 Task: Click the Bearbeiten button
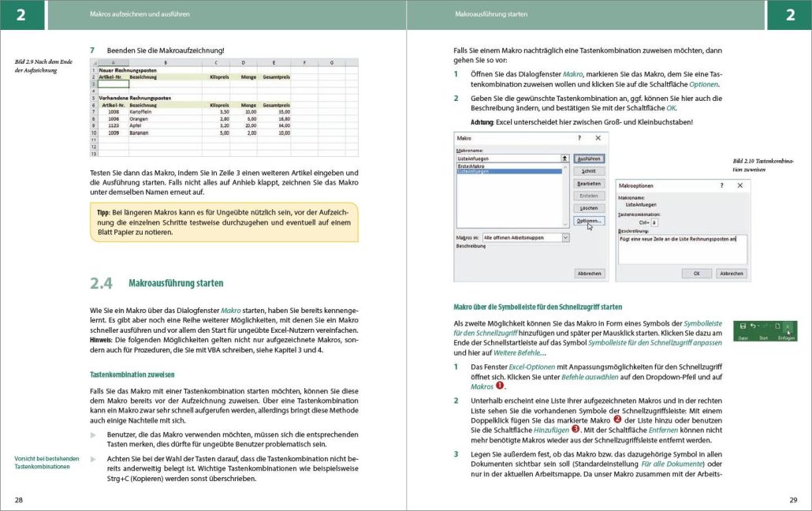(x=589, y=183)
